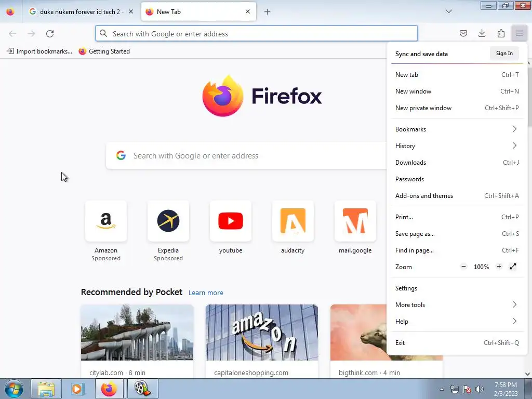Open a new tab with plus button

tap(268, 12)
